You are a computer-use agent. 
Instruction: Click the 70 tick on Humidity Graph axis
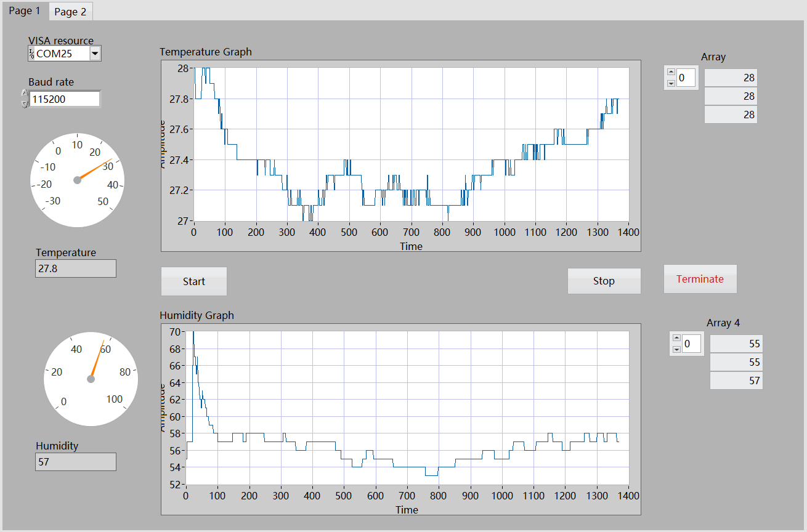tap(175, 331)
